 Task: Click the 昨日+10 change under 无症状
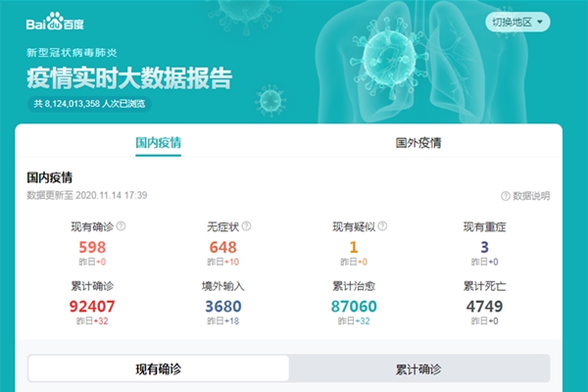click(x=222, y=262)
